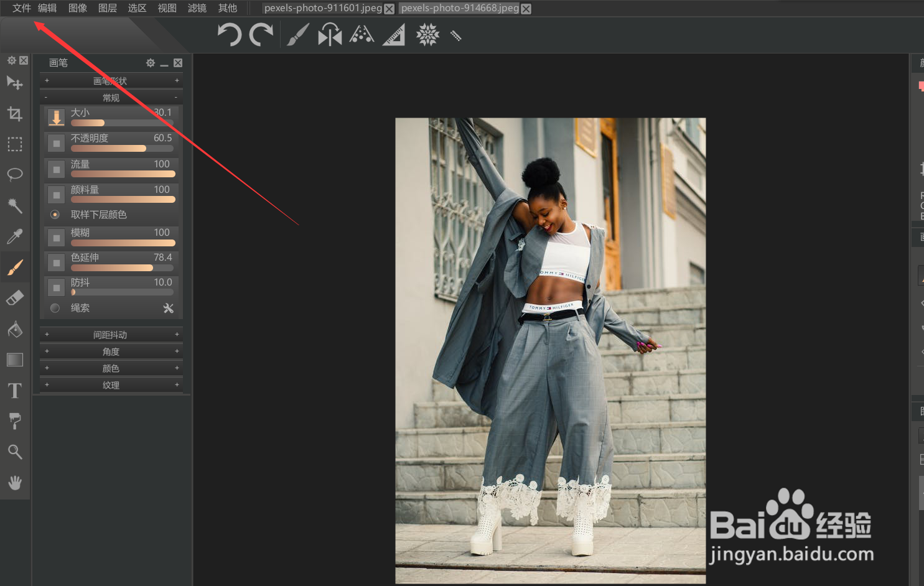Minimize the 画笔 brush panel
924x586 pixels.
pyautogui.click(x=164, y=63)
